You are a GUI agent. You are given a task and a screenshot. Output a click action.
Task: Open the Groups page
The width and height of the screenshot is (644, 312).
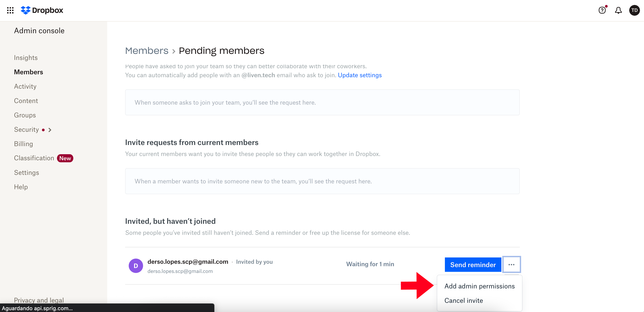(25, 115)
